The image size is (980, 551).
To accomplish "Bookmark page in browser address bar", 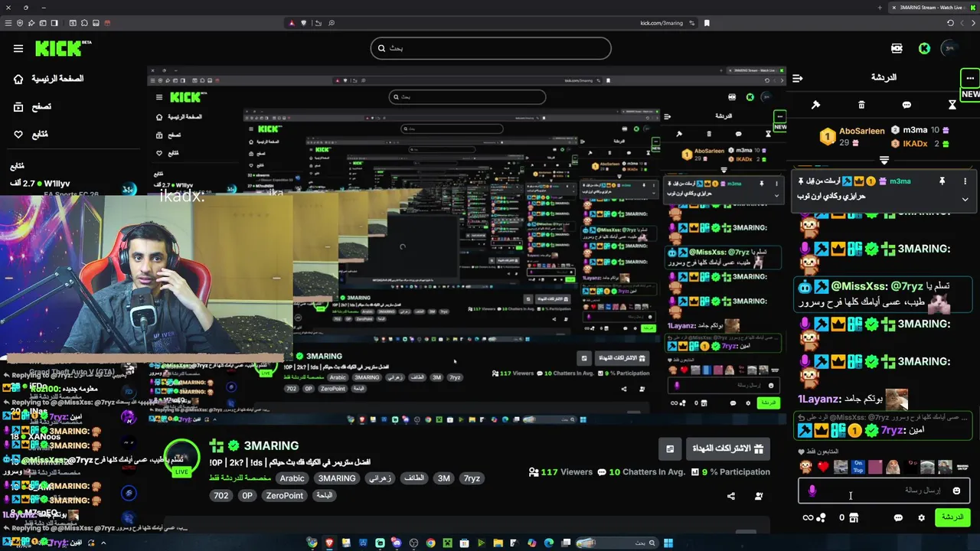I will (x=707, y=23).
